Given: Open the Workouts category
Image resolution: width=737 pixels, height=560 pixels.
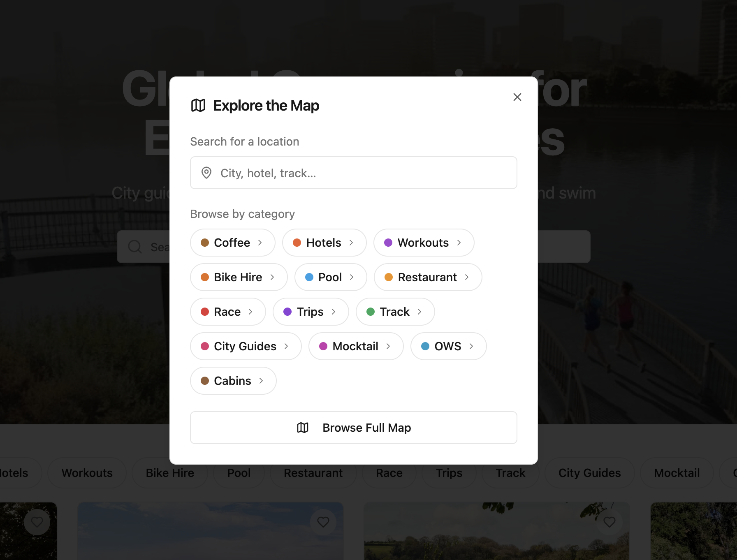Looking at the screenshot, I should (424, 243).
